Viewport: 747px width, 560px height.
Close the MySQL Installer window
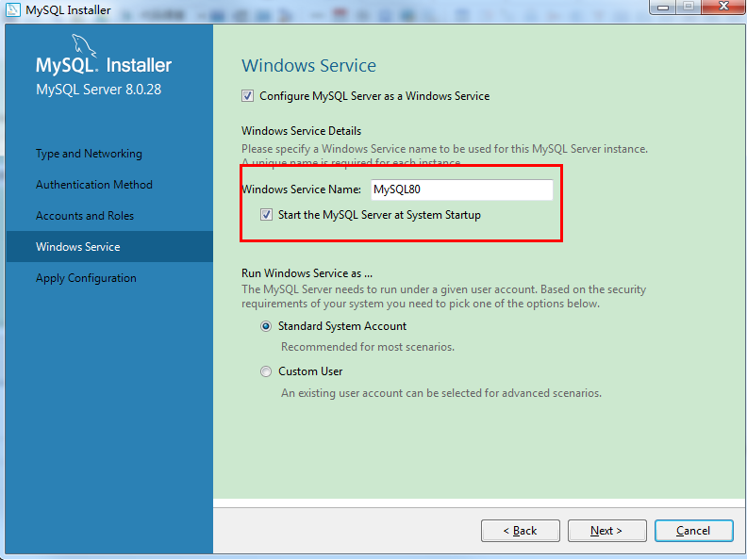click(723, 7)
